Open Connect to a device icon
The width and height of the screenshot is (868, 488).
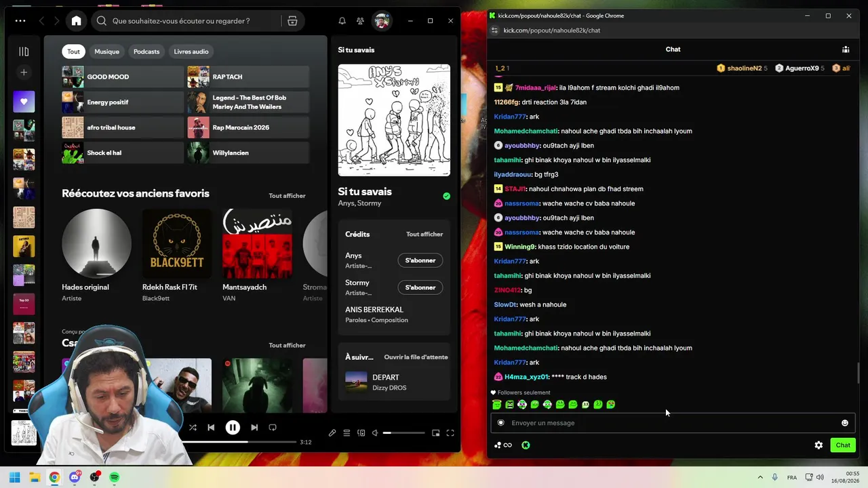click(x=361, y=433)
